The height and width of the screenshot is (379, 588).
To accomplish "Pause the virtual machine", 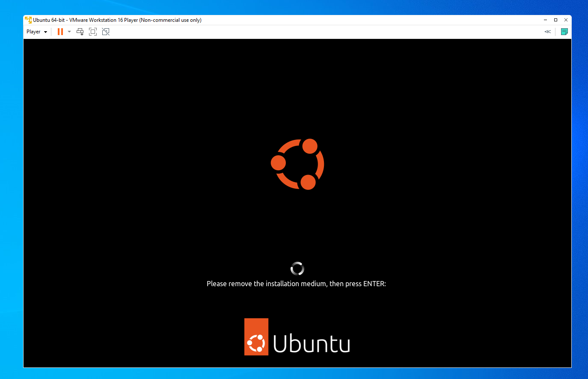I will click(60, 32).
